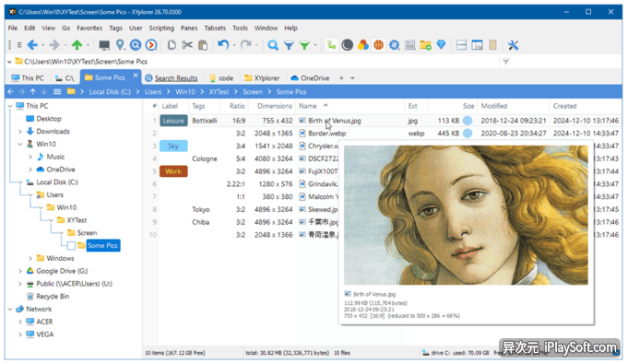Click the Redo arrow icon
The width and height of the screenshot is (627, 364).
(246, 45)
